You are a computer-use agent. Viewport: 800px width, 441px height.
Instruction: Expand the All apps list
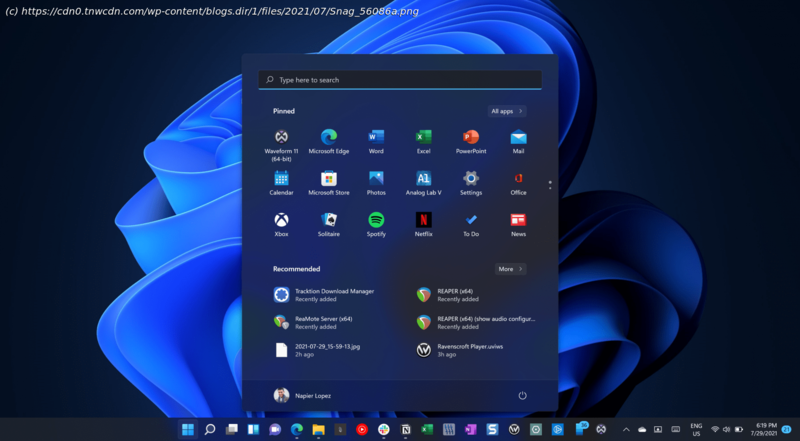[x=507, y=111]
